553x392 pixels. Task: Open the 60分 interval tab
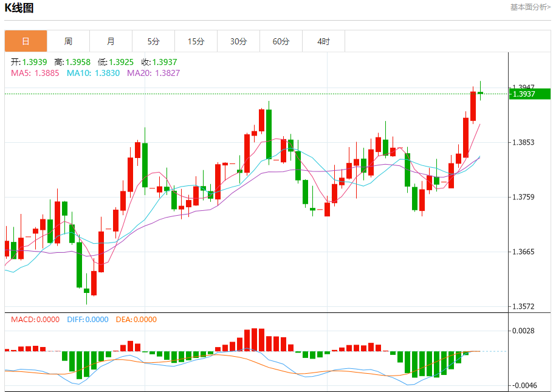tap(281, 41)
